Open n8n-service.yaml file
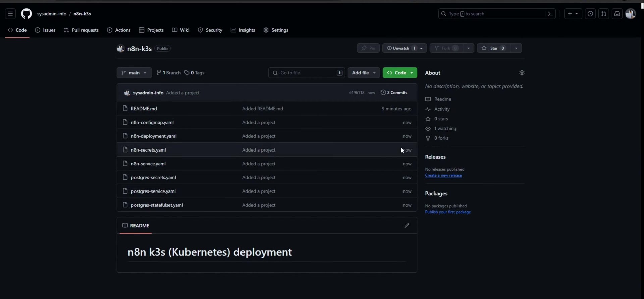 [148, 164]
